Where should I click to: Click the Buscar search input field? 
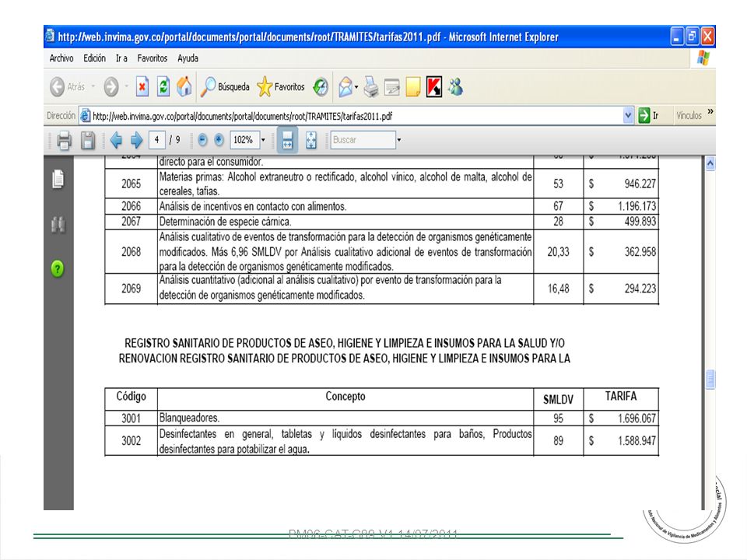tap(363, 140)
